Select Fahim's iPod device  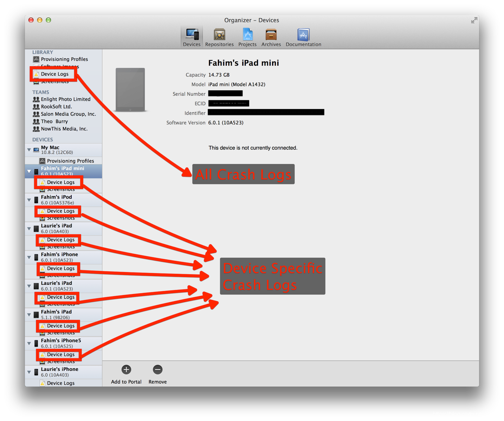point(63,200)
